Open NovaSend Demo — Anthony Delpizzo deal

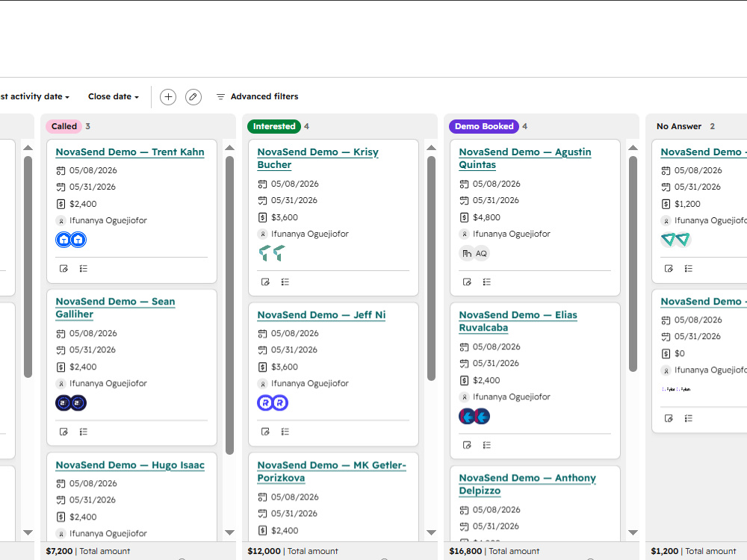pos(527,484)
